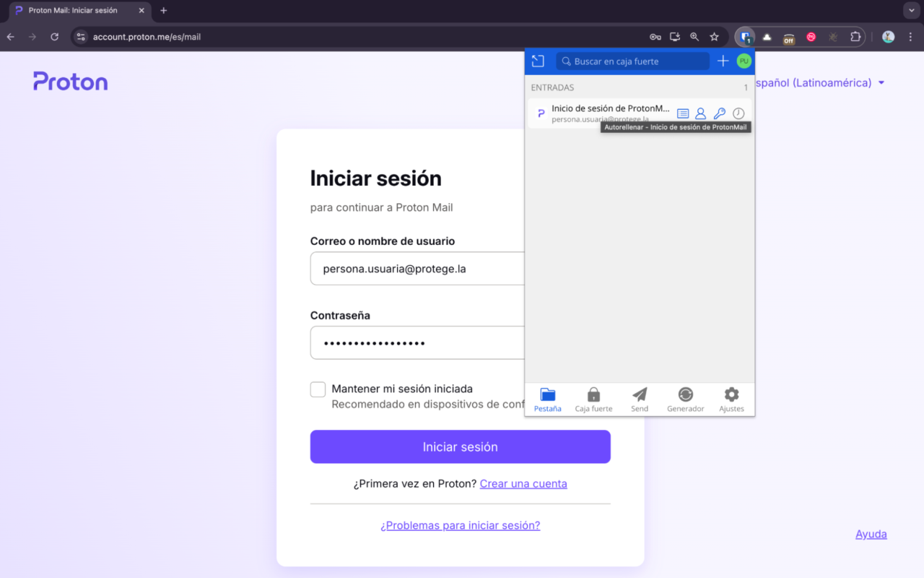Open the Crear una cuenta link
The height and width of the screenshot is (578, 924).
coord(523,483)
